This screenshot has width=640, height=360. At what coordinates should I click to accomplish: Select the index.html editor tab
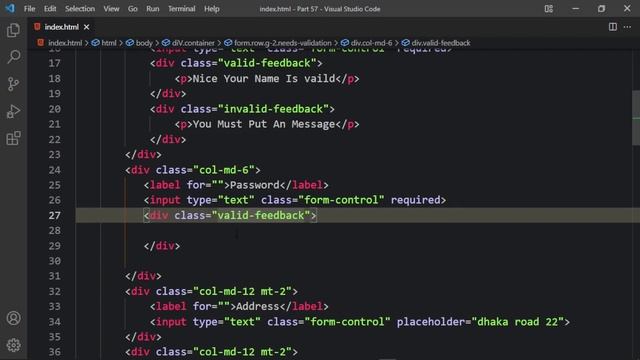point(61,27)
